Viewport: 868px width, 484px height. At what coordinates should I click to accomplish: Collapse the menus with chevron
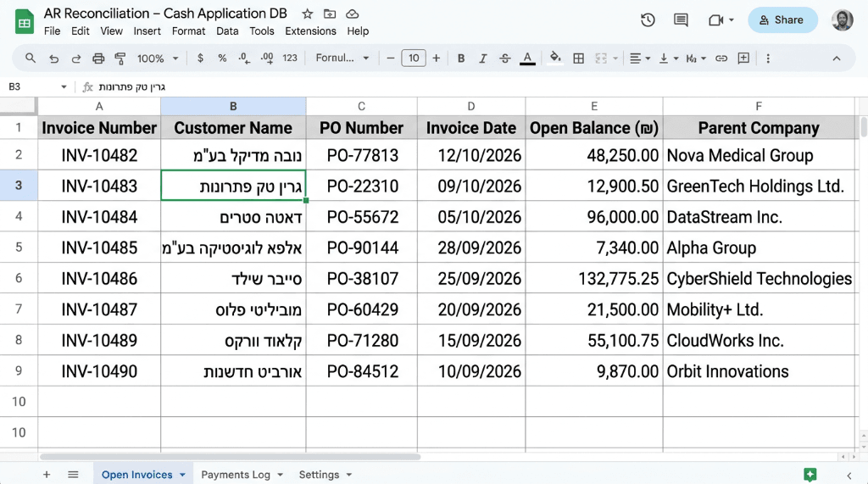tap(837, 58)
